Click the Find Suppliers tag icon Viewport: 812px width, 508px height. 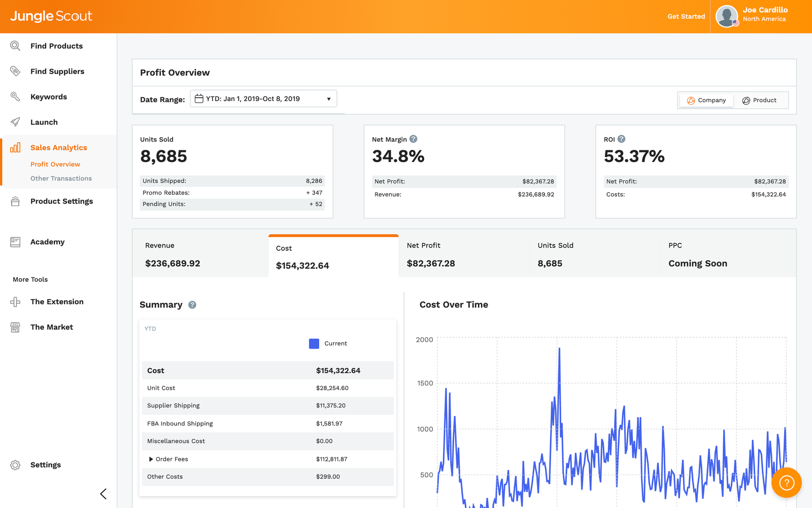click(15, 71)
